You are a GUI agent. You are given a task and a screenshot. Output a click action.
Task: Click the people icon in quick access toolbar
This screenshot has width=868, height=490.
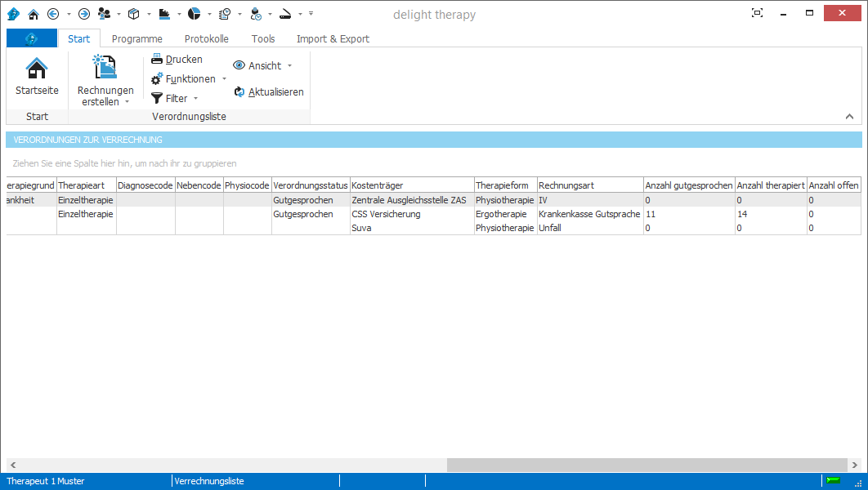(104, 14)
